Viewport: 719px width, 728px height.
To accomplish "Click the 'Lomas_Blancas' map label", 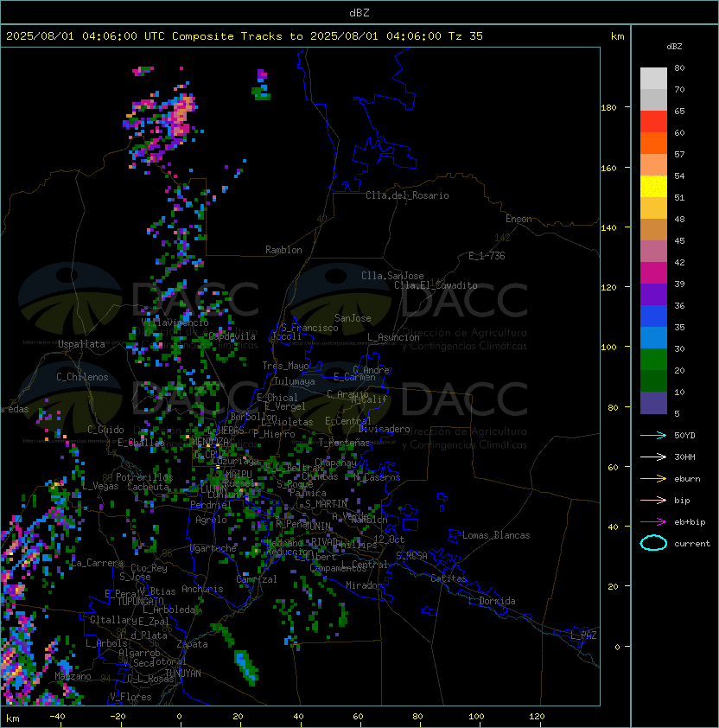I will pos(496,535).
